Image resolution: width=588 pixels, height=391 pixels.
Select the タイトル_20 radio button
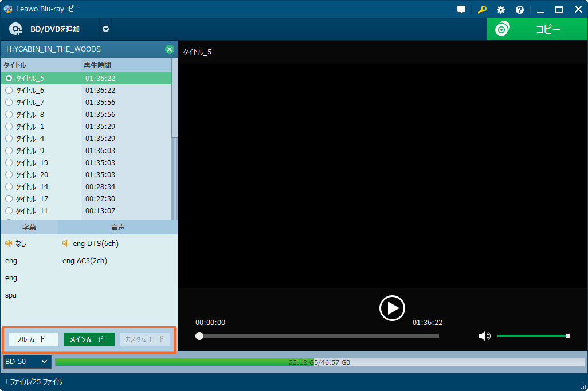coord(9,174)
